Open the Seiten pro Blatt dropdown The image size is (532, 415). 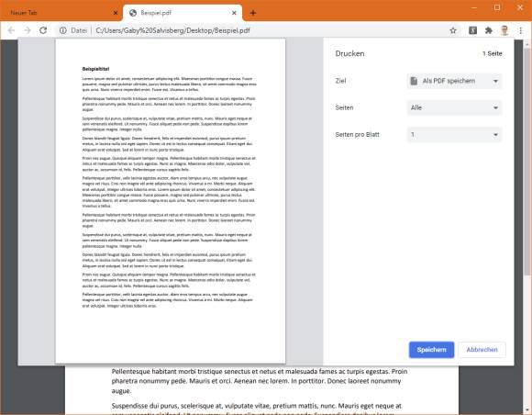454,134
